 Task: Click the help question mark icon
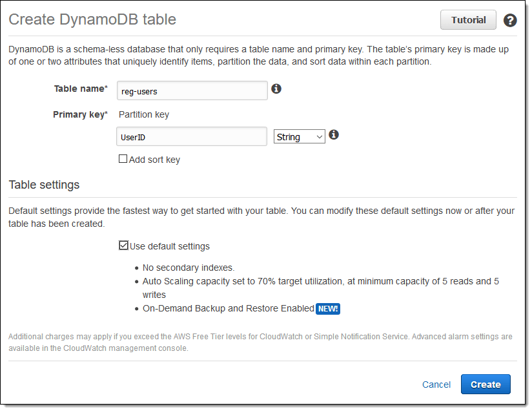coord(510,20)
